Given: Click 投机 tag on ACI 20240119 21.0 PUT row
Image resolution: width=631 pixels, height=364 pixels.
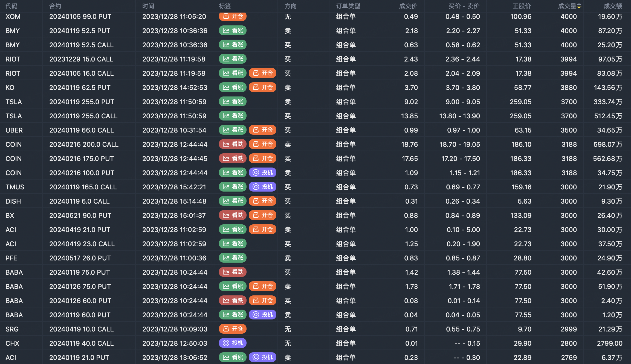Looking at the screenshot, I should tap(262, 357).
